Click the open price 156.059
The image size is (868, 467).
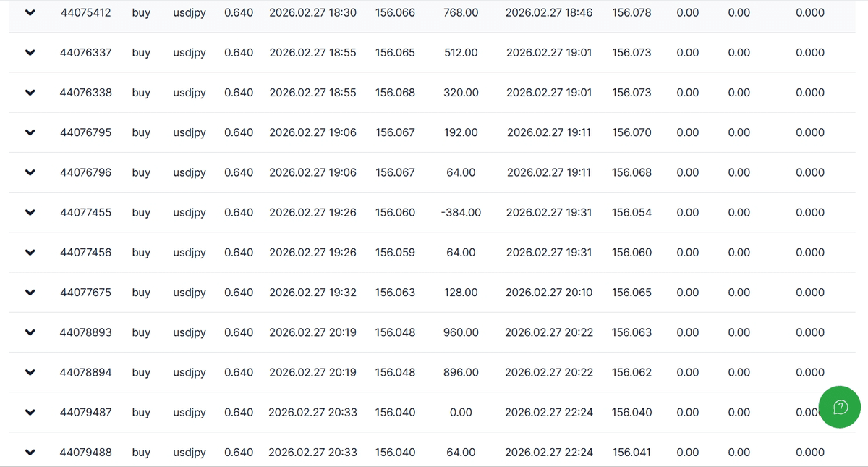(395, 253)
